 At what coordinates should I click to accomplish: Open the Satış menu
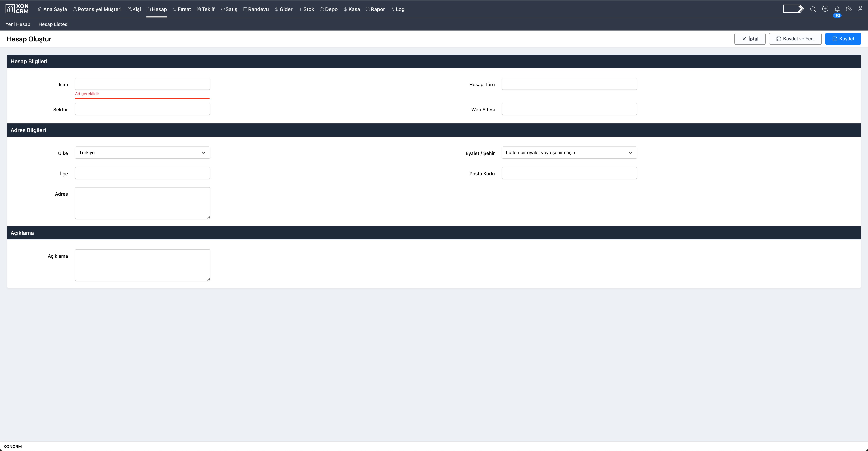[229, 9]
